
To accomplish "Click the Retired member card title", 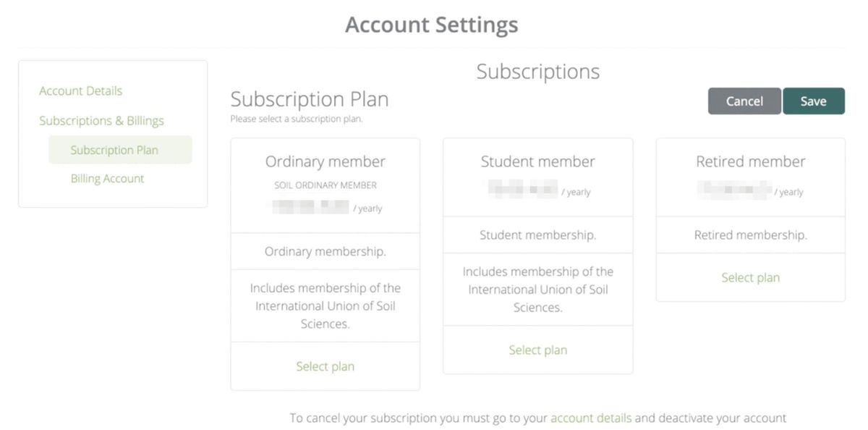I will (x=750, y=162).
